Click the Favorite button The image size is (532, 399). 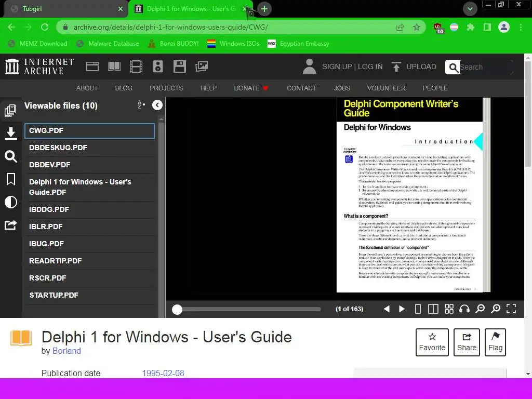pyautogui.click(x=432, y=342)
